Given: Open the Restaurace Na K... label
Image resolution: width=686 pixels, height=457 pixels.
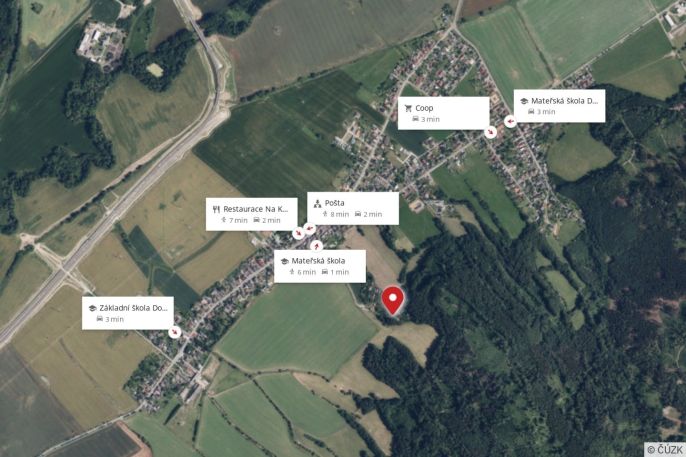Looking at the screenshot, I should coord(252,214).
